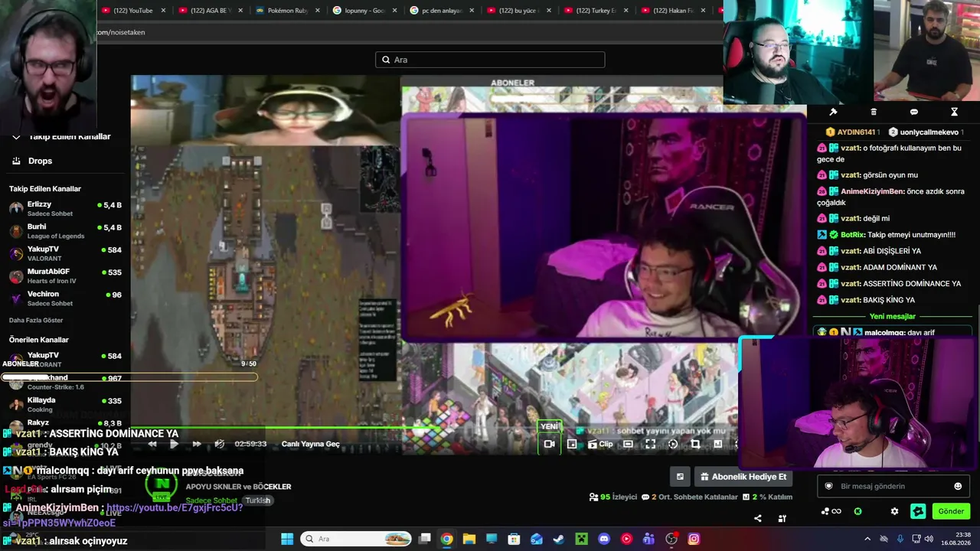Create a Clip of the stream
The image size is (980, 551).
[x=600, y=444]
